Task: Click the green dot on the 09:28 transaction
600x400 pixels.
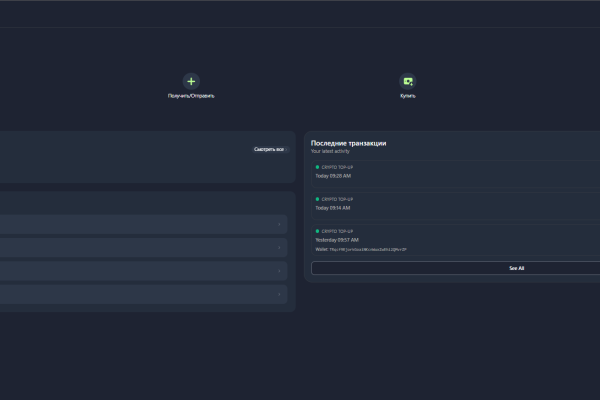Action: pos(317,167)
